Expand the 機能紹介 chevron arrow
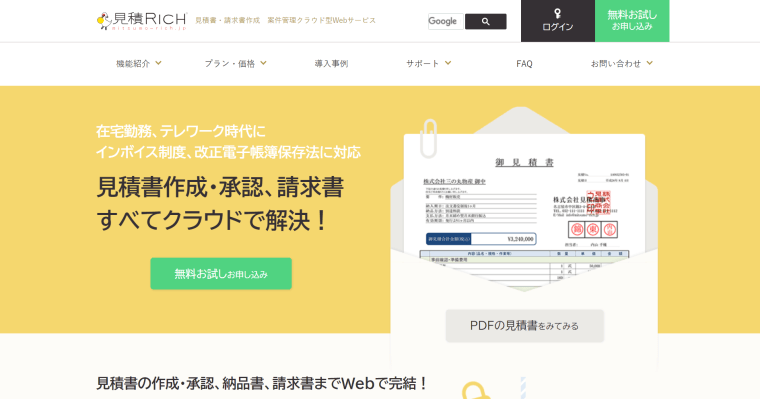Viewport: 760px width, 399px height. [158, 63]
